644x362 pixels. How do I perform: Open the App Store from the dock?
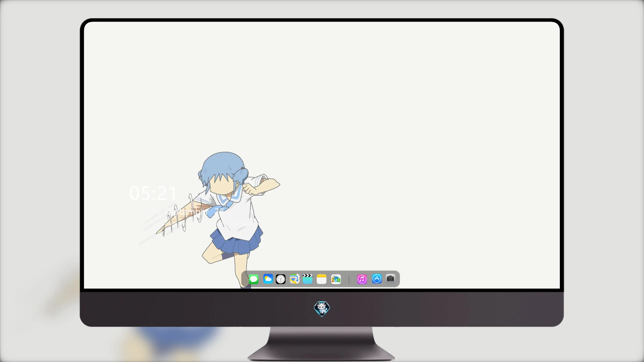pos(377,279)
